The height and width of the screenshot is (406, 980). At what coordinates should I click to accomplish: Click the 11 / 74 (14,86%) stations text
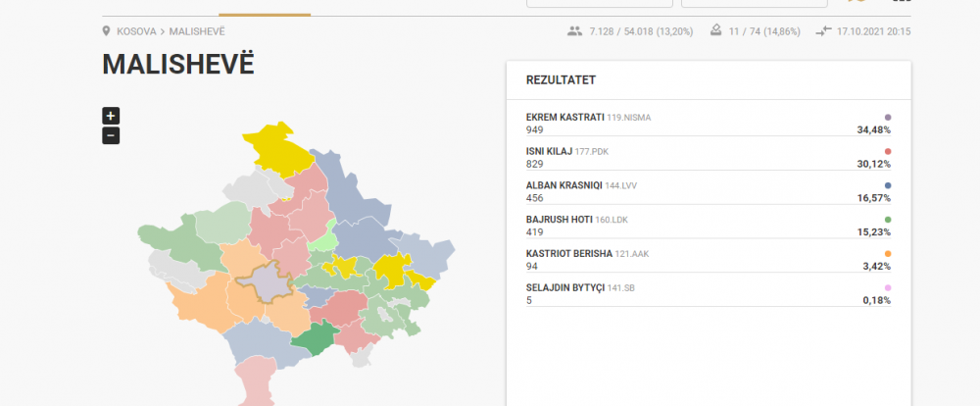[764, 31]
